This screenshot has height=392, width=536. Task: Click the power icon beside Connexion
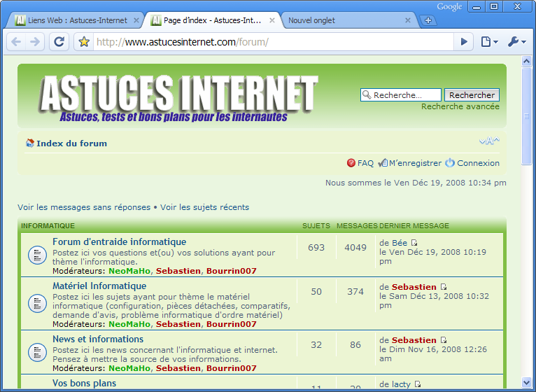pos(450,163)
